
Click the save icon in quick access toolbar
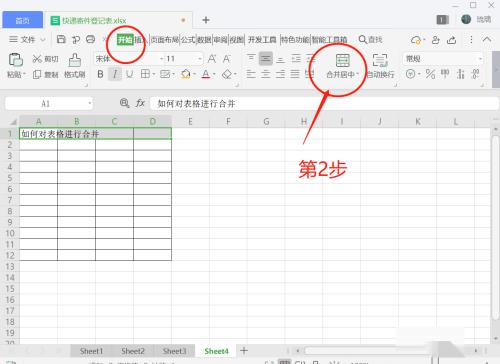click(61, 39)
